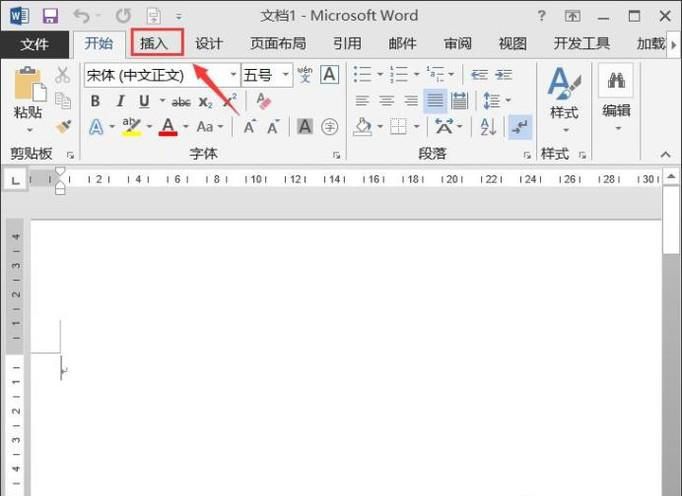Viewport: 682px width, 496px height.
Task: Toggle character shading A button
Action: coord(305,127)
